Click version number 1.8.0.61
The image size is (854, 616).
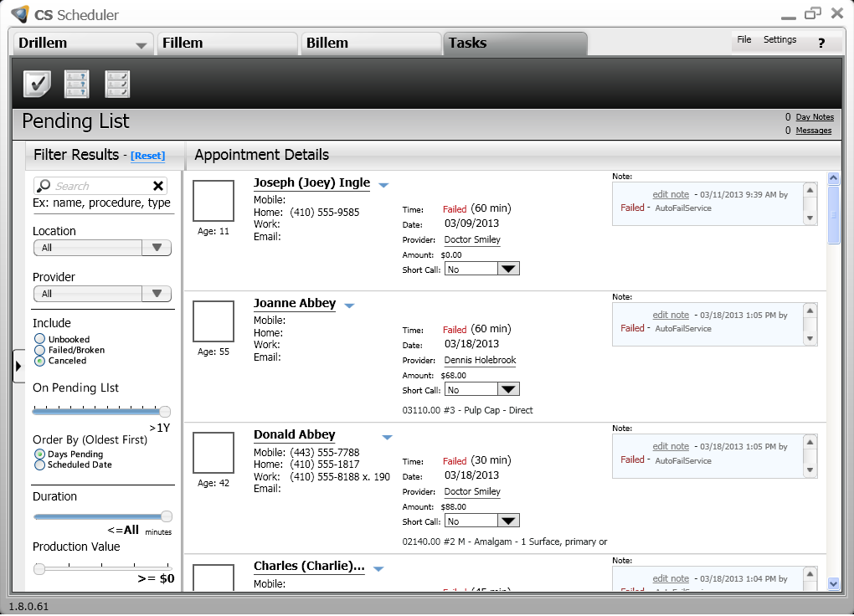click(28, 607)
